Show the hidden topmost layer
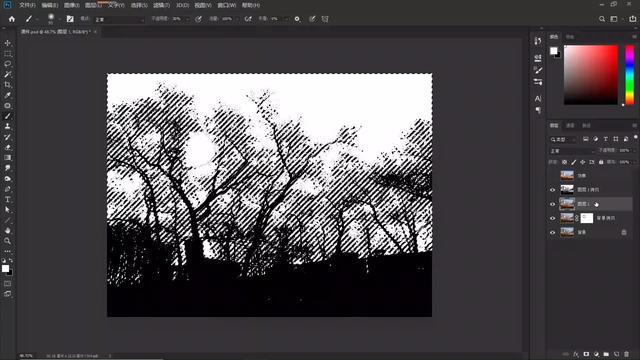640x360 pixels. tap(552, 176)
